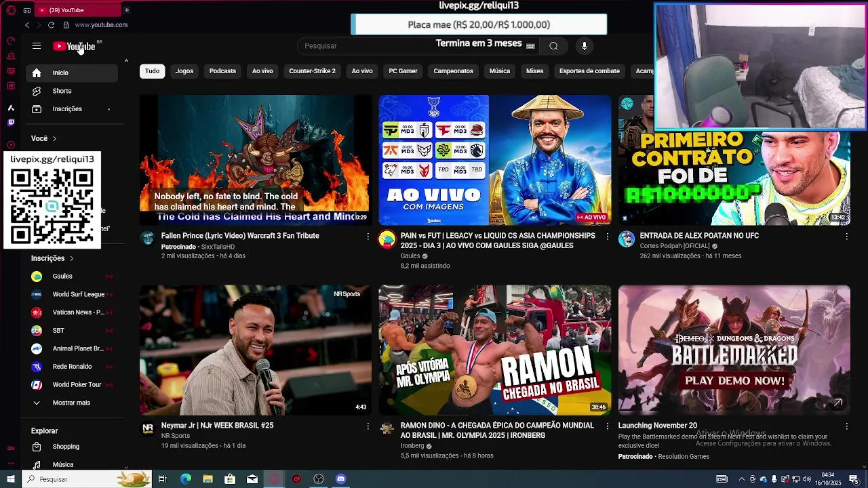Viewport: 868px width, 488px height.
Task: Open the World Poker Tour subscription
Action: click(72, 385)
